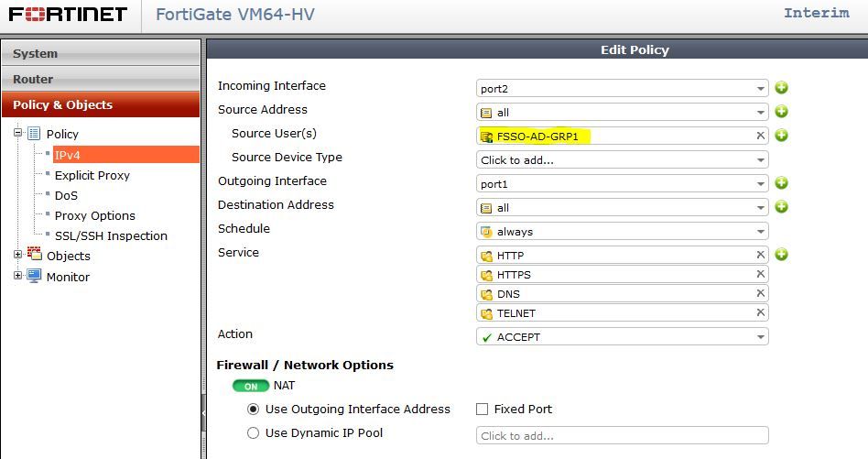Open the Router menu section
The width and height of the screenshot is (868, 459).
(x=101, y=79)
